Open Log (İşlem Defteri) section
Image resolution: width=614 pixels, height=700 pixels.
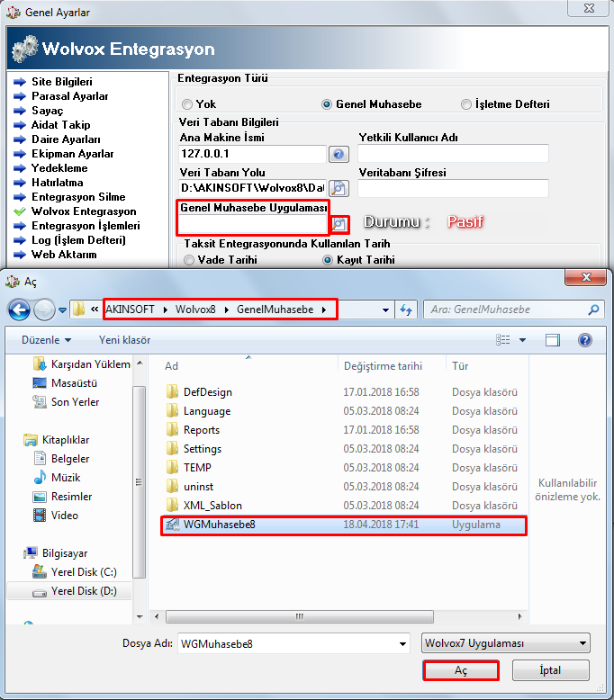click(x=78, y=240)
